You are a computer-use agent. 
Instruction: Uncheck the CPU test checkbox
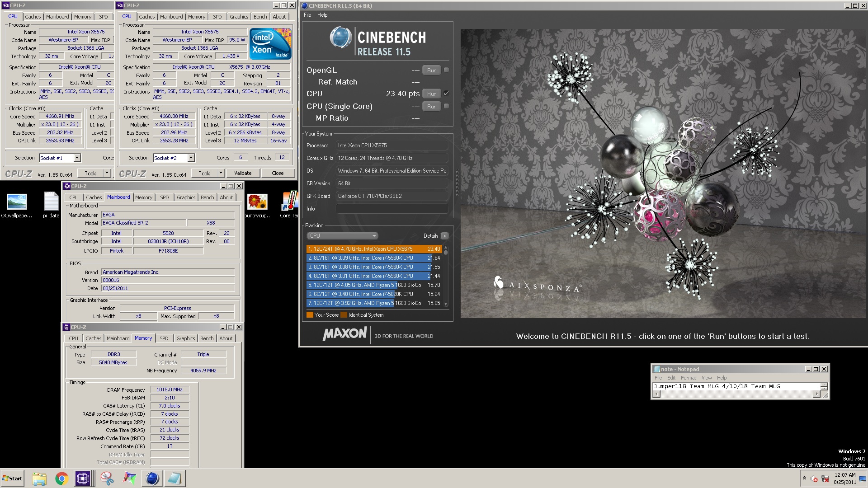pos(446,94)
